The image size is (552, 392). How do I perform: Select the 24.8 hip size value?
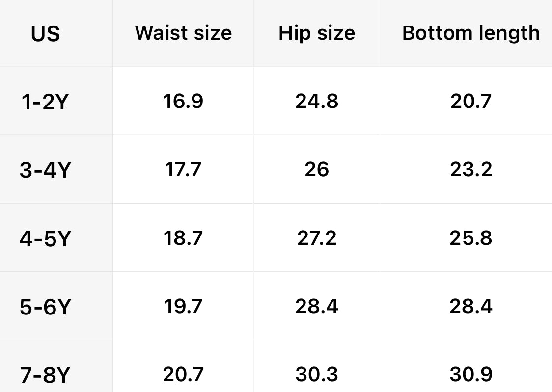[317, 101]
